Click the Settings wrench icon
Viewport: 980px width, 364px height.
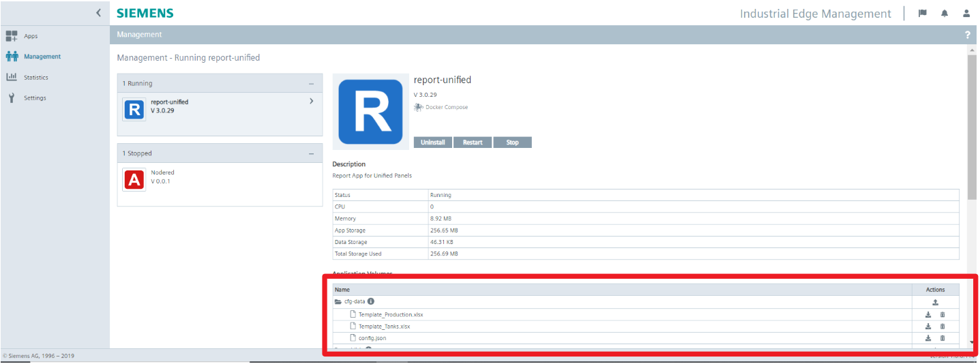pos(12,97)
